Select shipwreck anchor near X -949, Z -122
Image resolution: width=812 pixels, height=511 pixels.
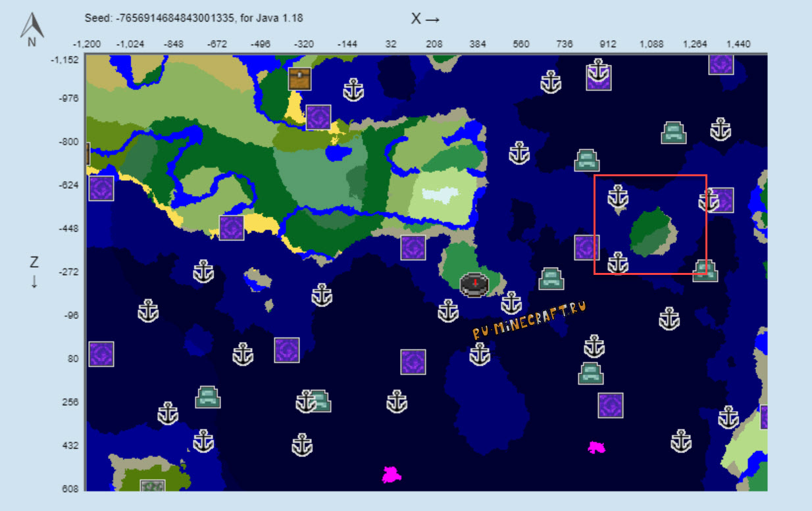coord(148,311)
